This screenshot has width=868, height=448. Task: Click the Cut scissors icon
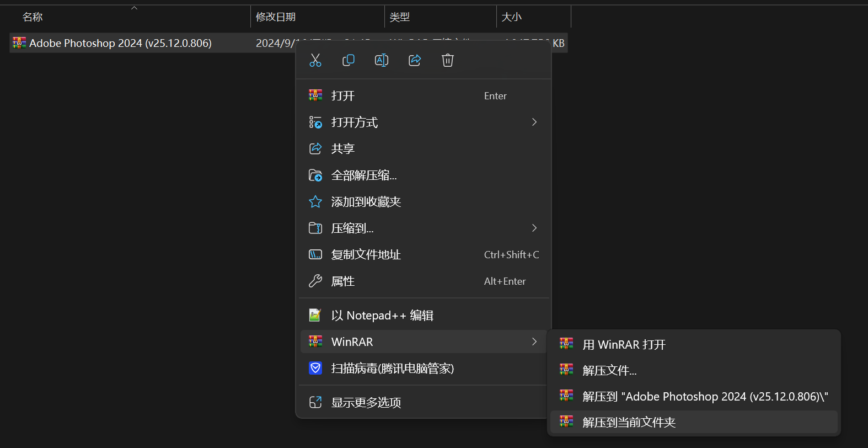(x=315, y=60)
